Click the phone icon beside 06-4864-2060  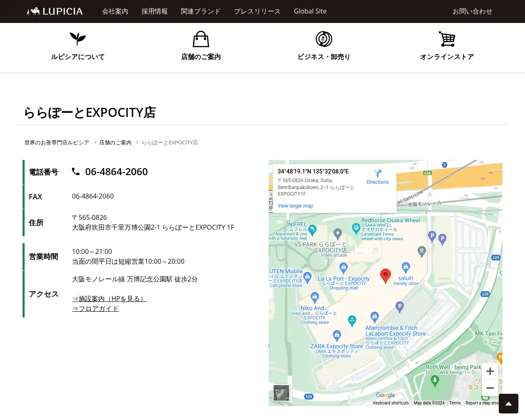click(x=76, y=171)
